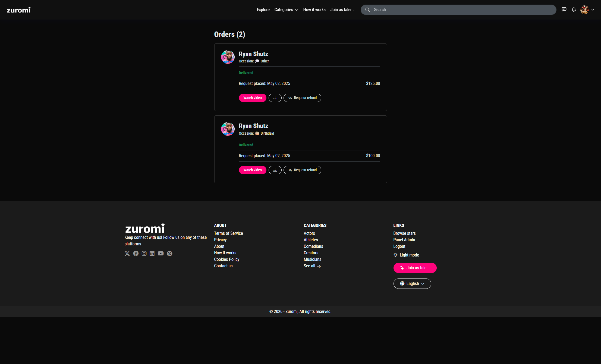This screenshot has height=364, width=601.
Task: Open the Instagram social icon
Action: [144, 254]
